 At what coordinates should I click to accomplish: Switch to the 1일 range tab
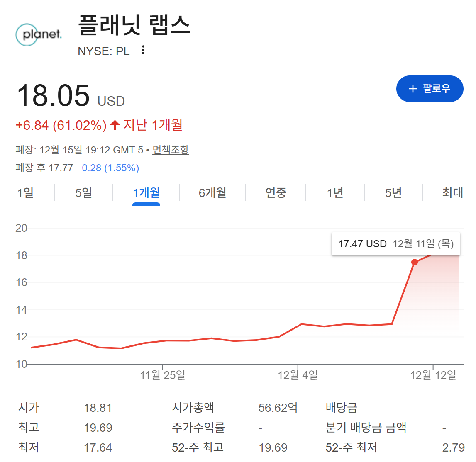[x=25, y=192]
